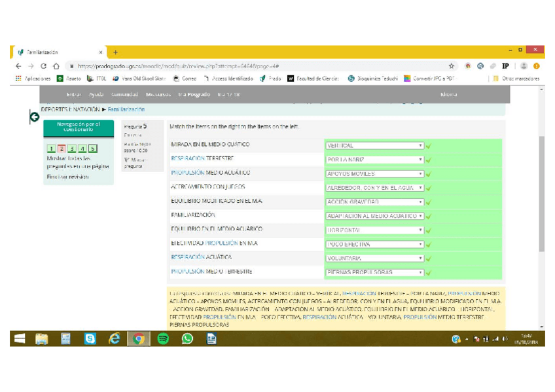Screen dimensions: 555x392
Task: Click the bookmark star in address bar
Action: (452, 66)
